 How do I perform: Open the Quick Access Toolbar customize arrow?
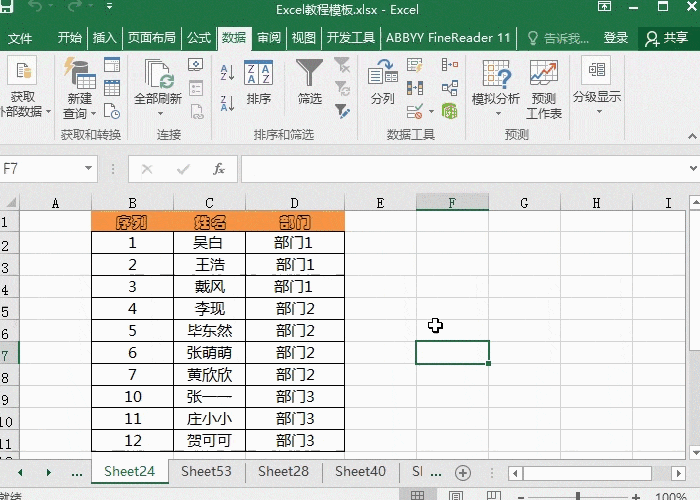click(x=109, y=6)
